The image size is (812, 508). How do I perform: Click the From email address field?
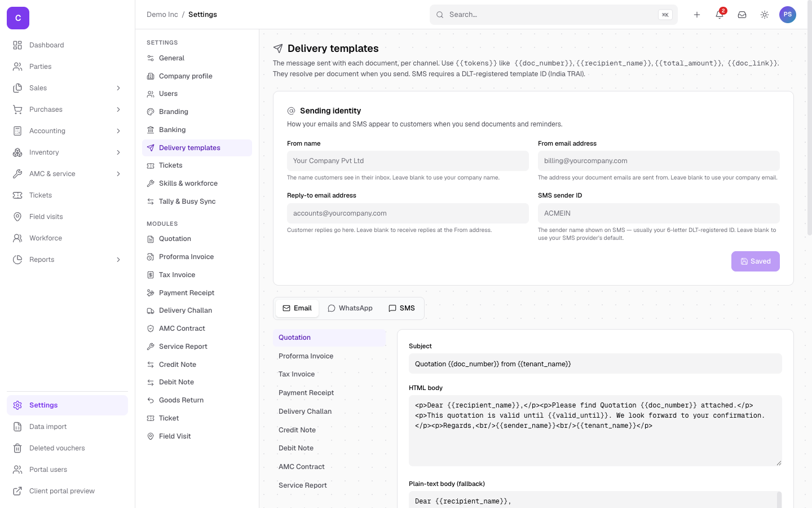(659, 161)
